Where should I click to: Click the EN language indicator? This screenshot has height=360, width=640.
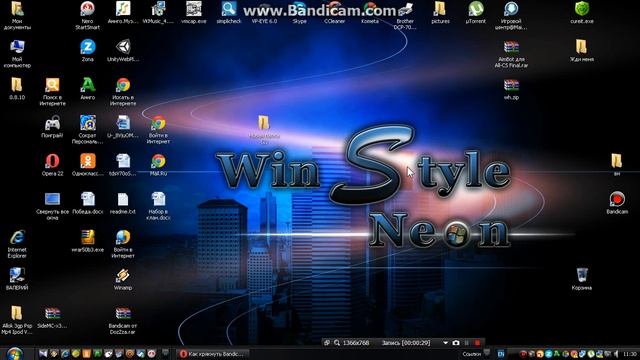point(501,354)
